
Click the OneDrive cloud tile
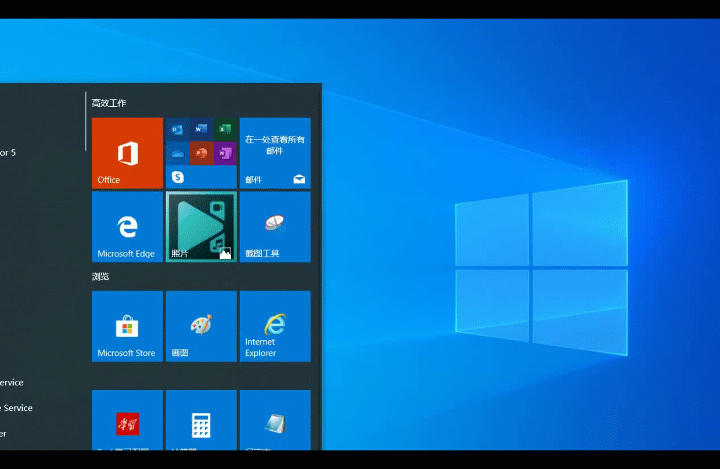point(178,153)
